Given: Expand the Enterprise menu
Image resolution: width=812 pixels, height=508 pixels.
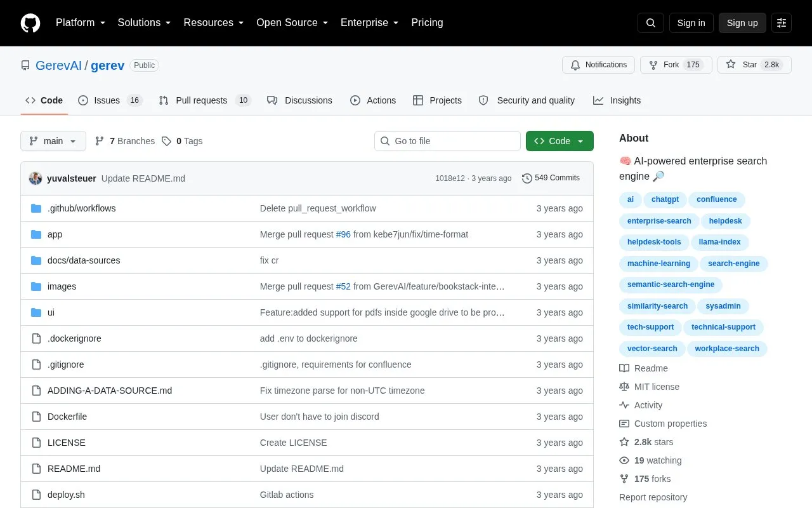Looking at the screenshot, I should pyautogui.click(x=370, y=23).
